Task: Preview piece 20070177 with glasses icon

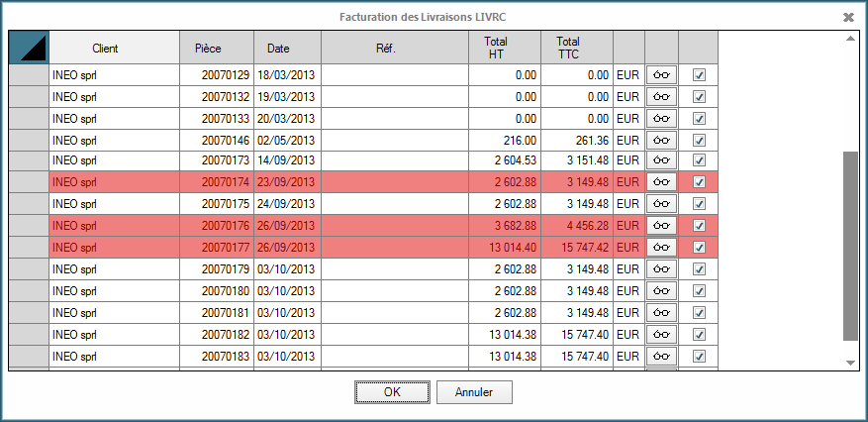Action: (x=661, y=248)
